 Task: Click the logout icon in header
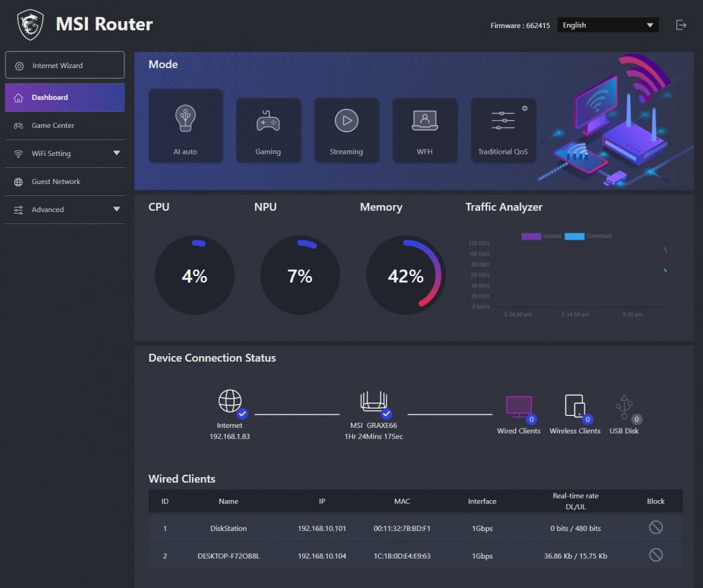pos(681,25)
